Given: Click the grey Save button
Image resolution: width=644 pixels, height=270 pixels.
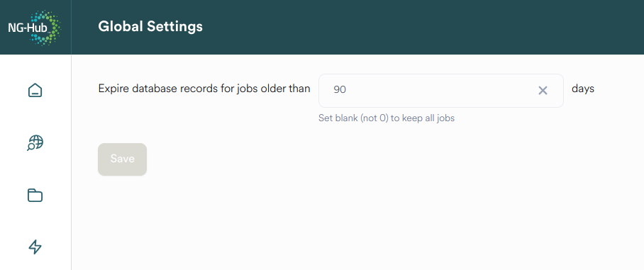Looking at the screenshot, I should 123,159.
